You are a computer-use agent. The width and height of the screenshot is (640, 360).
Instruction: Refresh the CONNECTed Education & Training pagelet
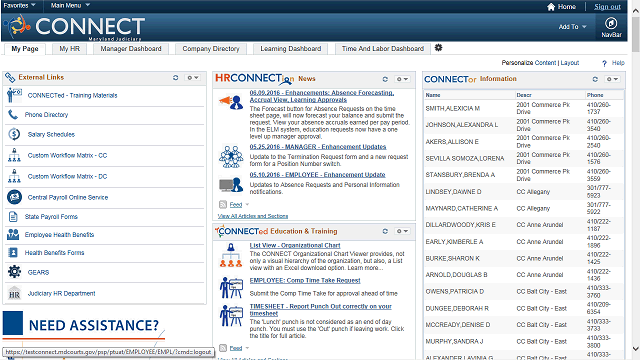385,231
